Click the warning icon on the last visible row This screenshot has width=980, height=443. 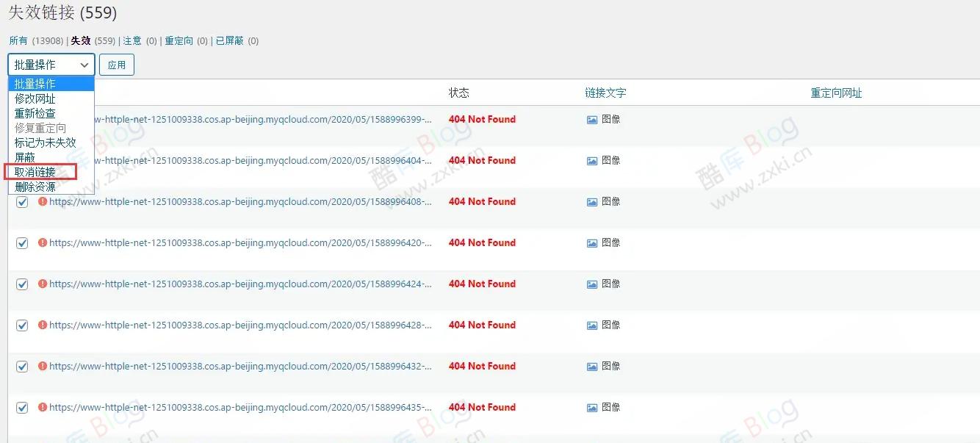click(x=42, y=407)
